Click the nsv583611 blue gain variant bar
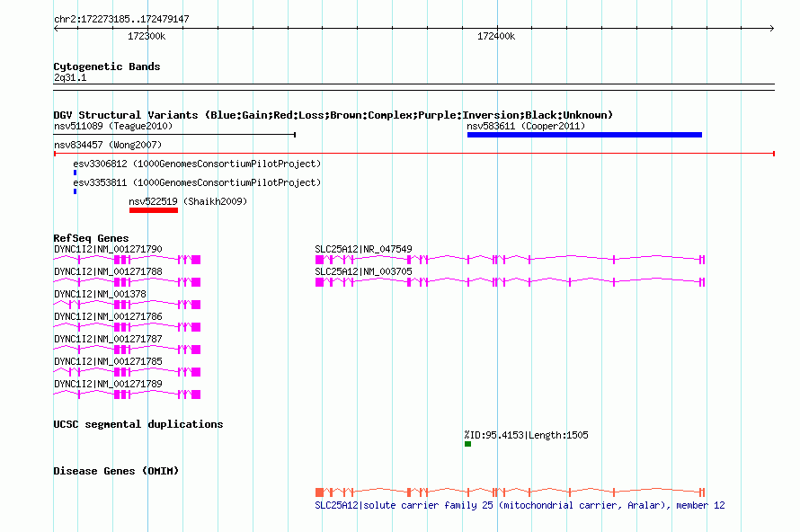The height and width of the screenshot is (532, 800). [x=584, y=135]
